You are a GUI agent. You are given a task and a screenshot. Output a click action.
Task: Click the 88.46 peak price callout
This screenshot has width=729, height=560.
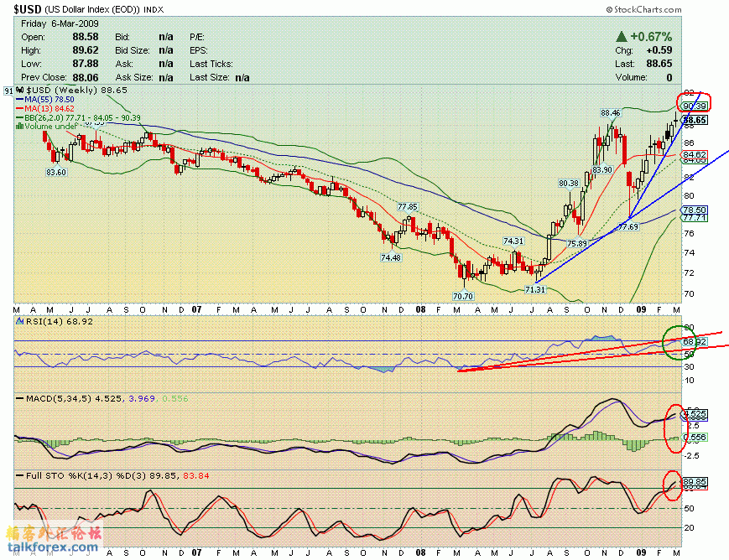pyautogui.click(x=610, y=112)
